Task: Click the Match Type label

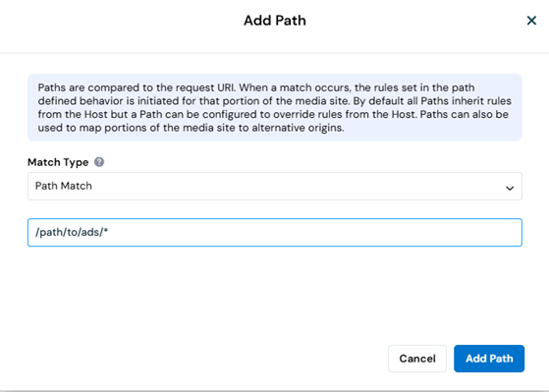Action: tap(58, 162)
